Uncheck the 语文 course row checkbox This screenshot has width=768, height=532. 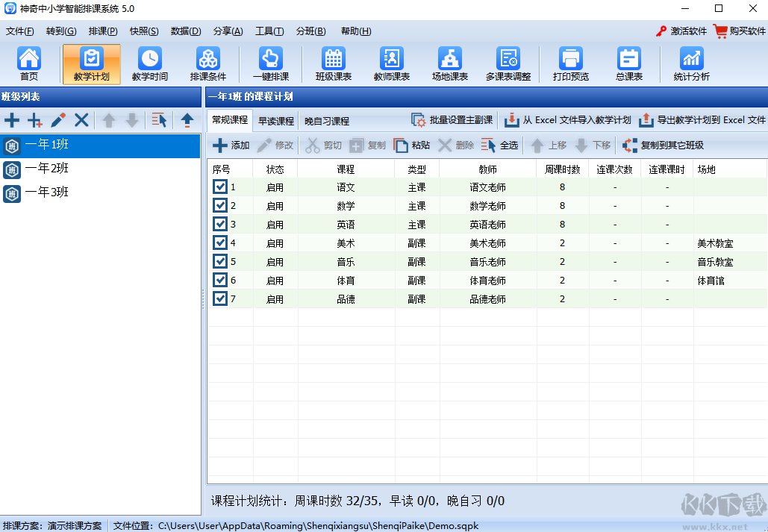click(219, 187)
